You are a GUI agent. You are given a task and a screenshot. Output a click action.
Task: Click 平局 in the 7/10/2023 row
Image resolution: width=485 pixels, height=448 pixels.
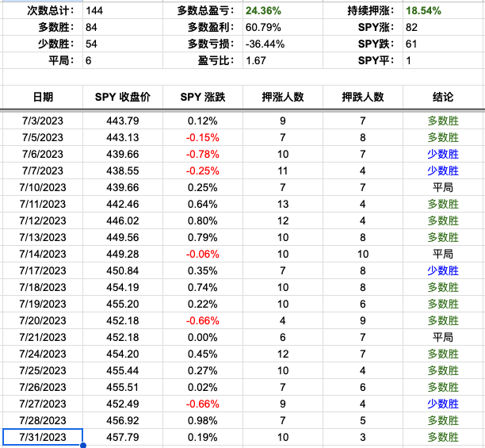pyautogui.click(x=443, y=187)
